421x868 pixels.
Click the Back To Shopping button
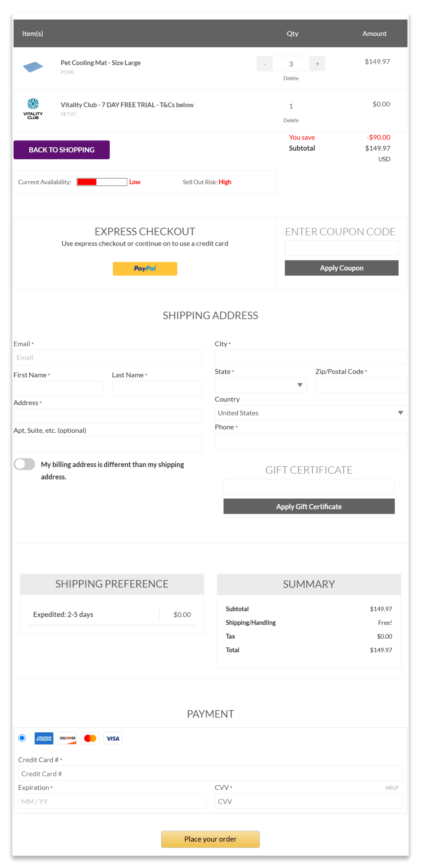62,150
